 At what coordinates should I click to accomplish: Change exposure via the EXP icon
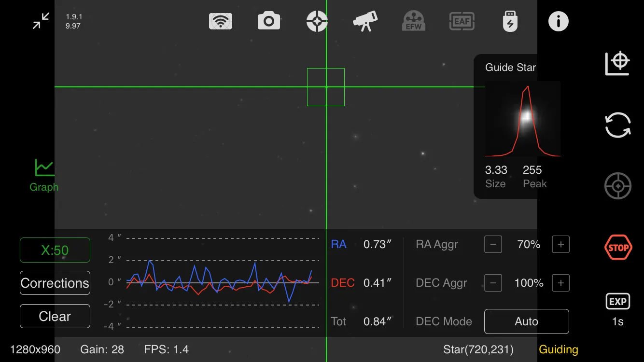coord(618,302)
